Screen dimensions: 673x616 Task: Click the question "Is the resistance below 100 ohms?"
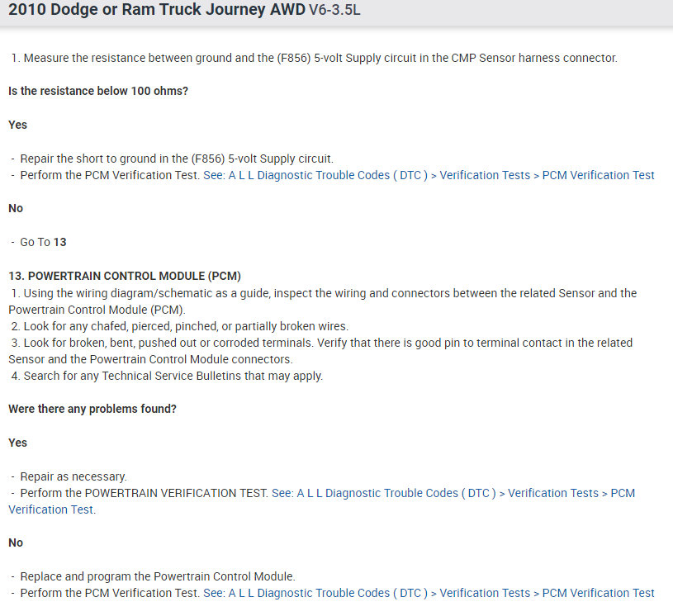click(98, 92)
